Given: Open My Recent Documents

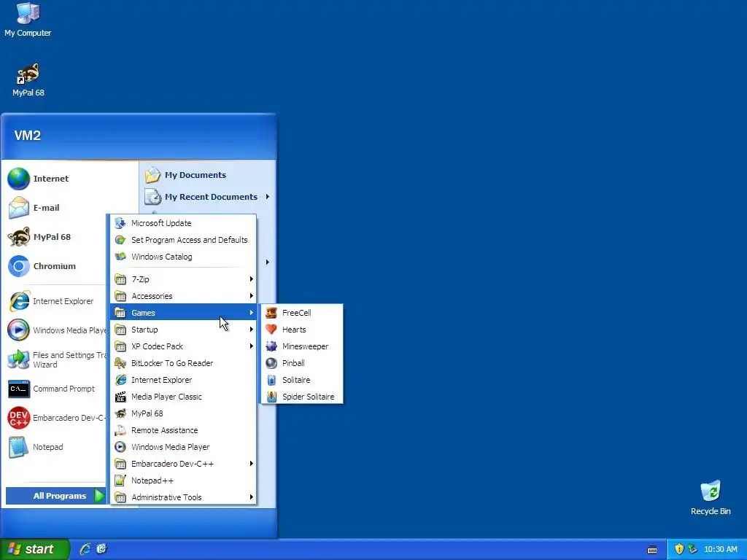Looking at the screenshot, I should coord(208,197).
